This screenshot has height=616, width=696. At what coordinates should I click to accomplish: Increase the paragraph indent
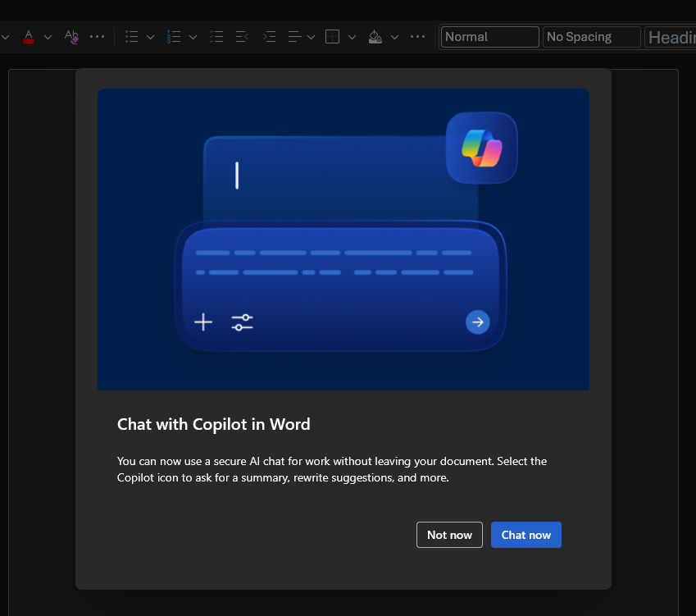click(268, 37)
